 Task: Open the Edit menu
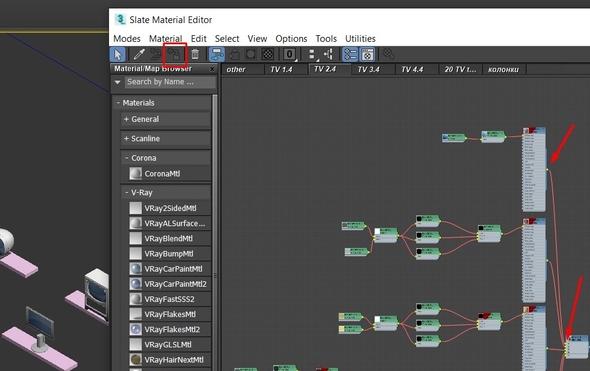tap(198, 39)
